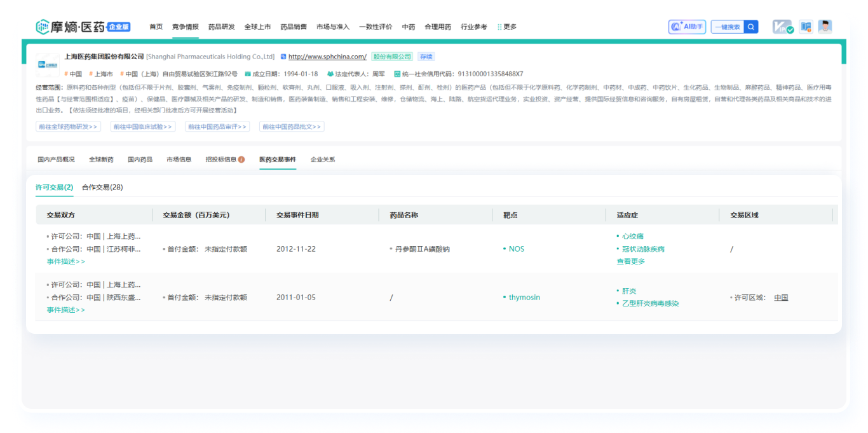Open the AI助手 assistant button
868x433 pixels.
tap(687, 27)
